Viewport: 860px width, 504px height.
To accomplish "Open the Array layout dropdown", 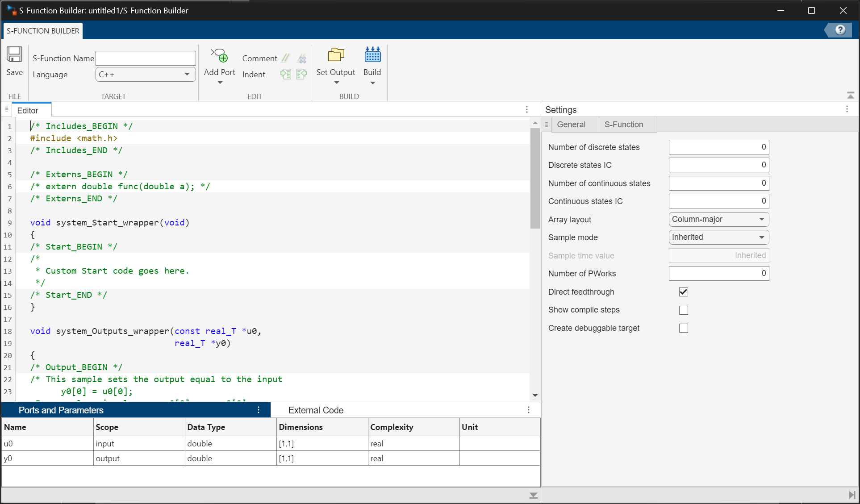I will (x=718, y=219).
